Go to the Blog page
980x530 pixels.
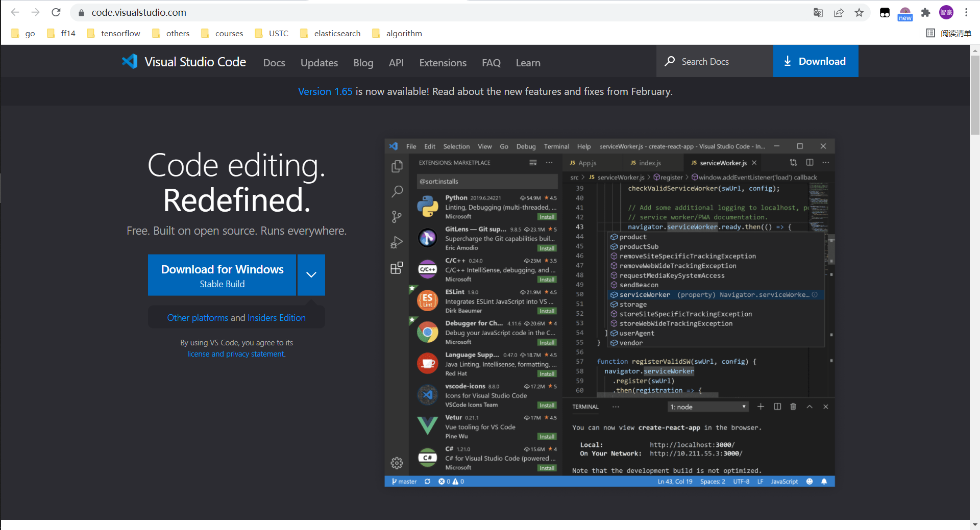point(363,63)
